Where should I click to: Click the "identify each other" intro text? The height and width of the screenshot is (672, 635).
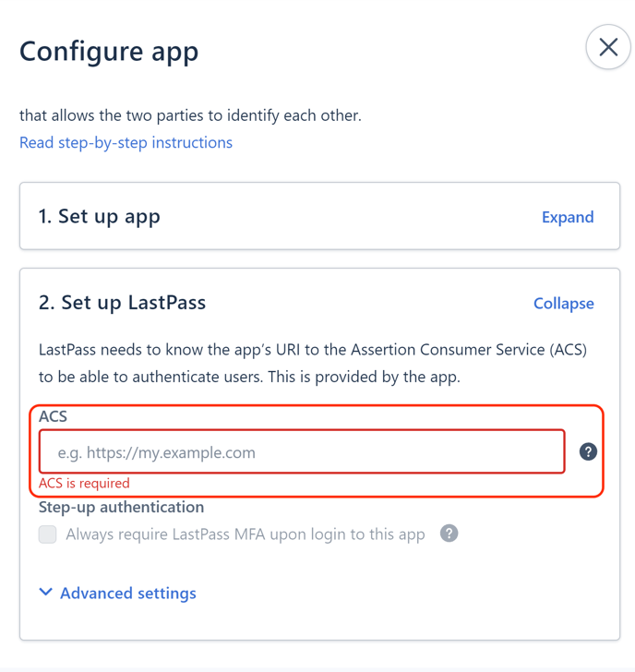(x=190, y=116)
